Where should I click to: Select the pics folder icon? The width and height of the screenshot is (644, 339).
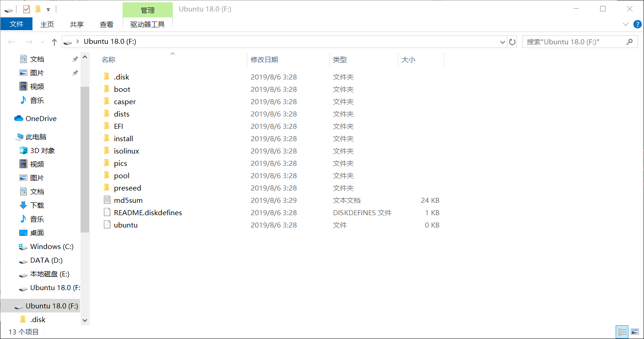(x=107, y=163)
